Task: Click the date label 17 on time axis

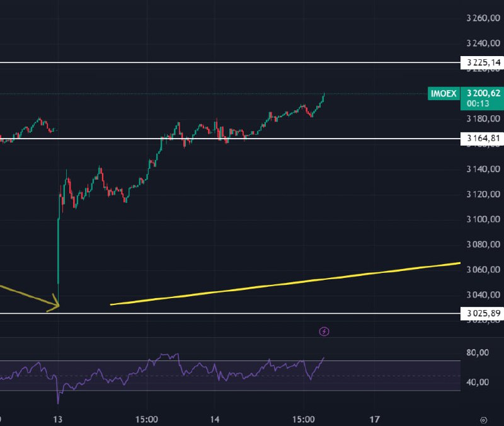Action: click(374, 420)
